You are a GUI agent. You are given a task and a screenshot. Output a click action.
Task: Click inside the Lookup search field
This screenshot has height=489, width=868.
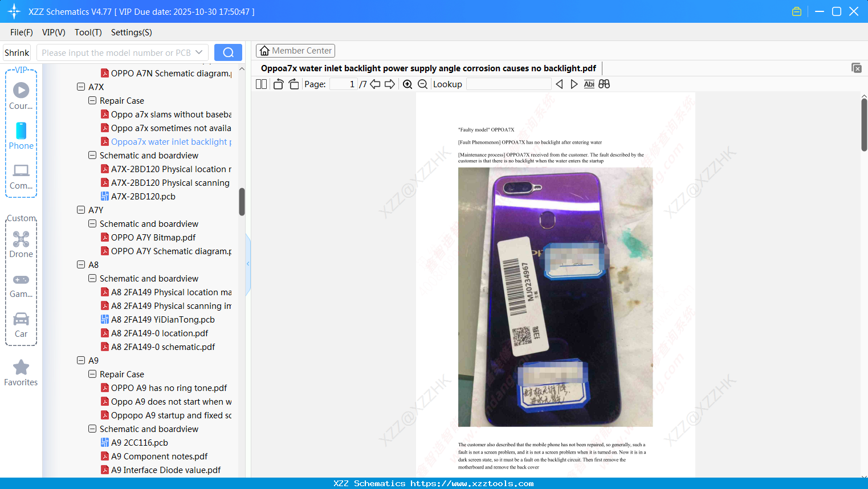tap(508, 84)
